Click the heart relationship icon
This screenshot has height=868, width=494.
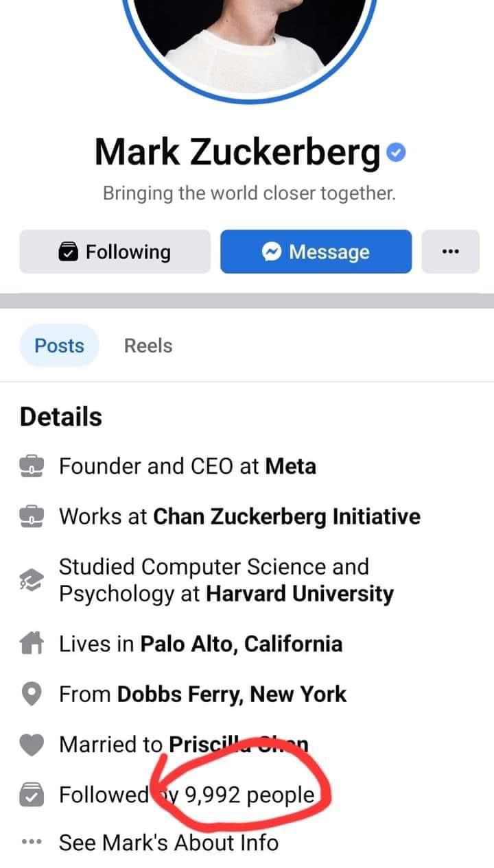coord(32,744)
